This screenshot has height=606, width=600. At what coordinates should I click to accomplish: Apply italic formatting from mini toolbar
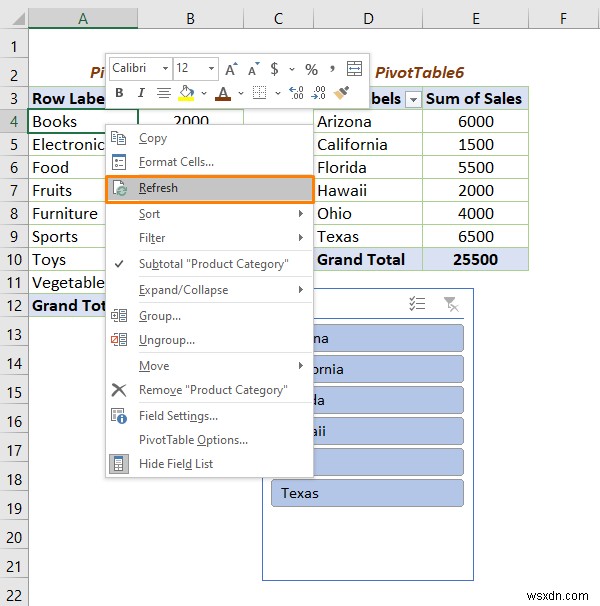(x=141, y=93)
